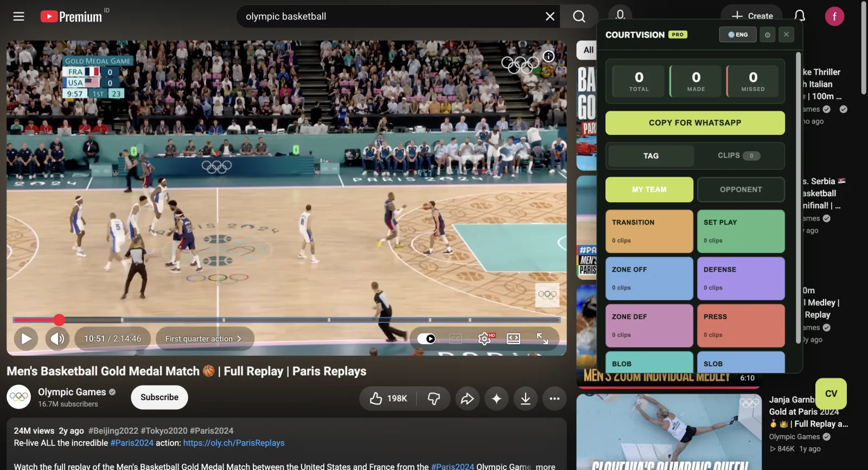This screenshot has width=868, height=470.
Task: Tag a BLOB clip
Action: 649,362
